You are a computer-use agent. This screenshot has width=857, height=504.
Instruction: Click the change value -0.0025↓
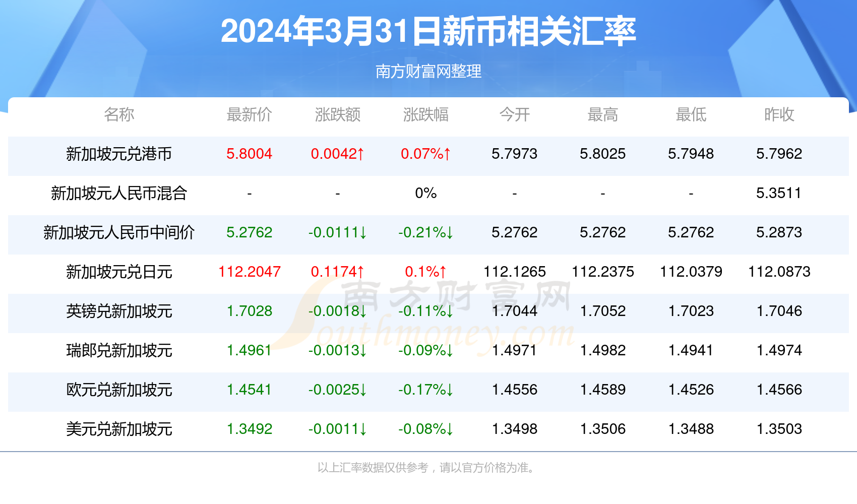(x=337, y=390)
